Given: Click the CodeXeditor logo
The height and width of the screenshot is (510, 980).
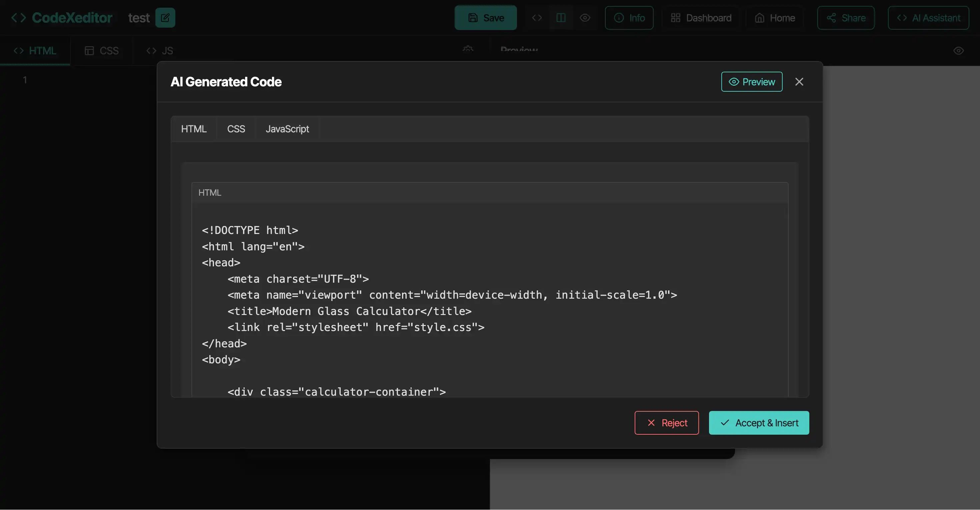Looking at the screenshot, I should [61, 18].
